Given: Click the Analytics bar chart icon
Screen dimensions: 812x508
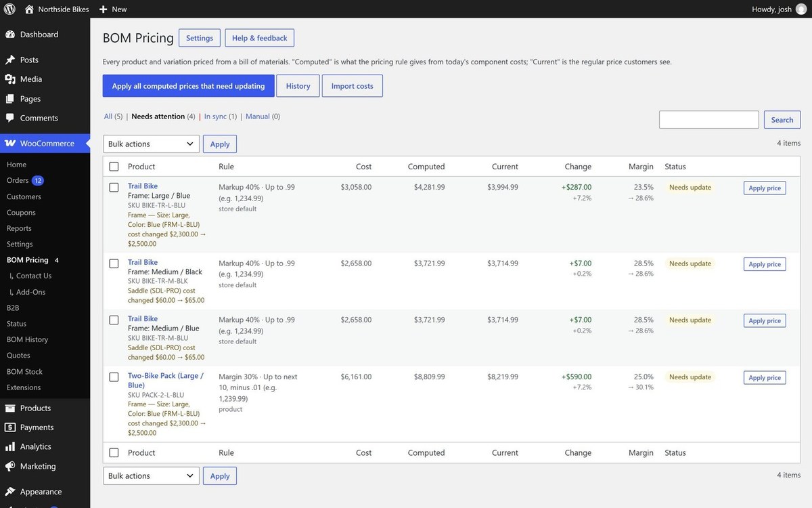Looking at the screenshot, I should point(10,447).
